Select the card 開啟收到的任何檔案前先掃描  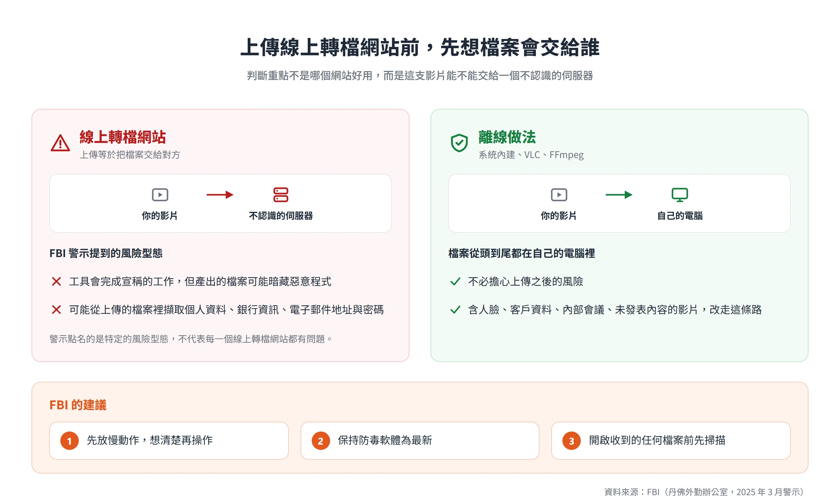click(x=671, y=440)
